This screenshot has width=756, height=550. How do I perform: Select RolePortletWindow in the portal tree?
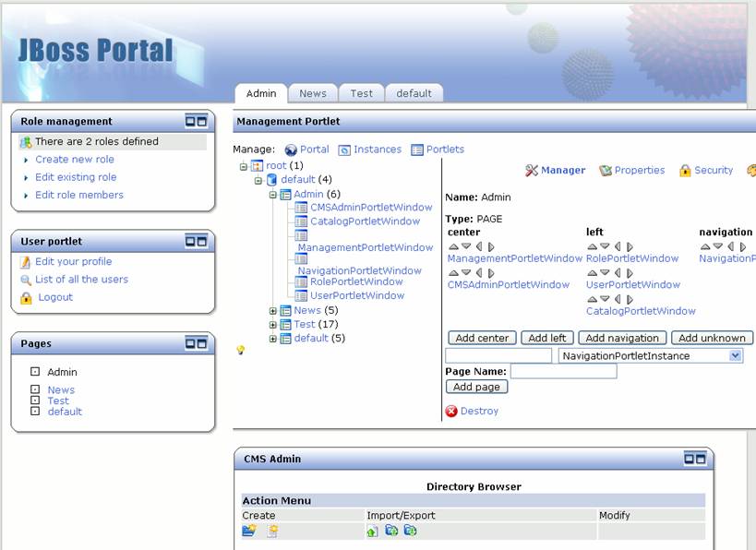point(356,281)
